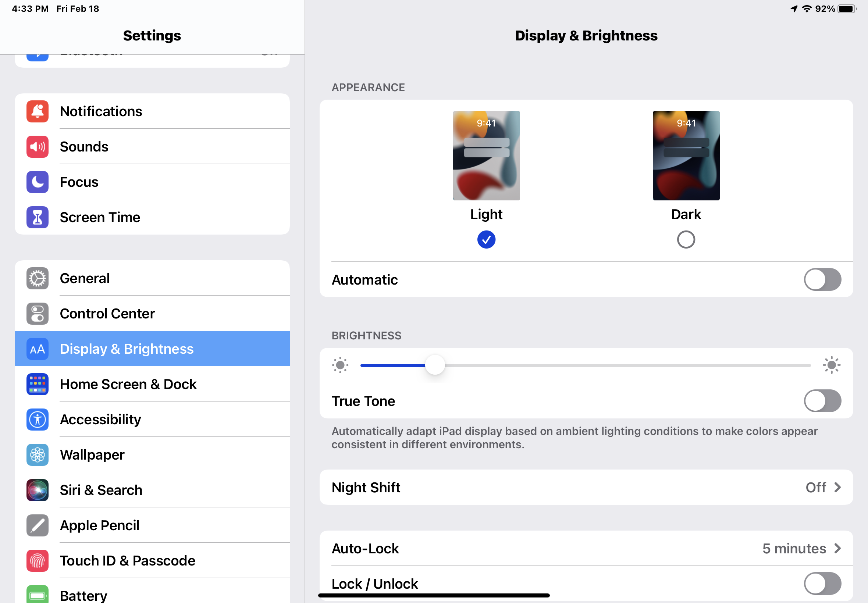The image size is (868, 603).
Task: Click the General gear icon
Action: click(38, 278)
